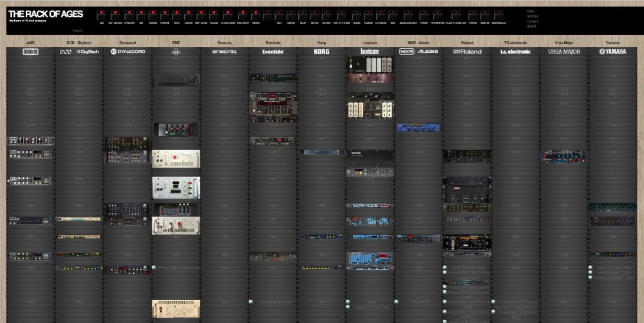The height and width of the screenshot is (323, 644).
Task: Click the Roland logo
Action: [467, 52]
